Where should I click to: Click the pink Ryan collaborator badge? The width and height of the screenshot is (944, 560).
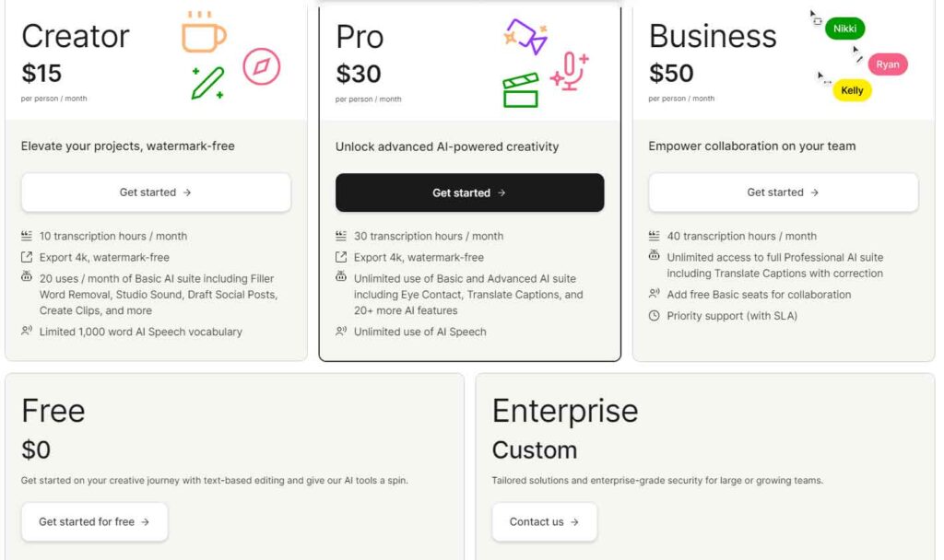pos(887,64)
